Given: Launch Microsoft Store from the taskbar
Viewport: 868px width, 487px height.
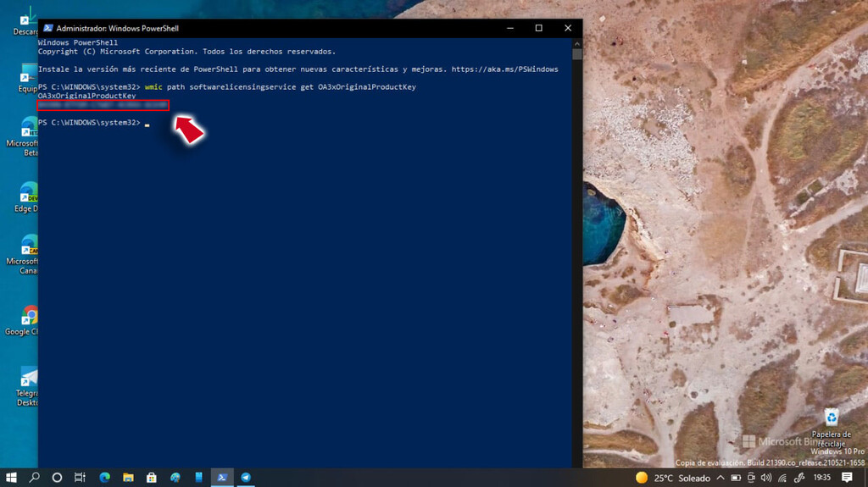Looking at the screenshot, I should click(x=152, y=477).
